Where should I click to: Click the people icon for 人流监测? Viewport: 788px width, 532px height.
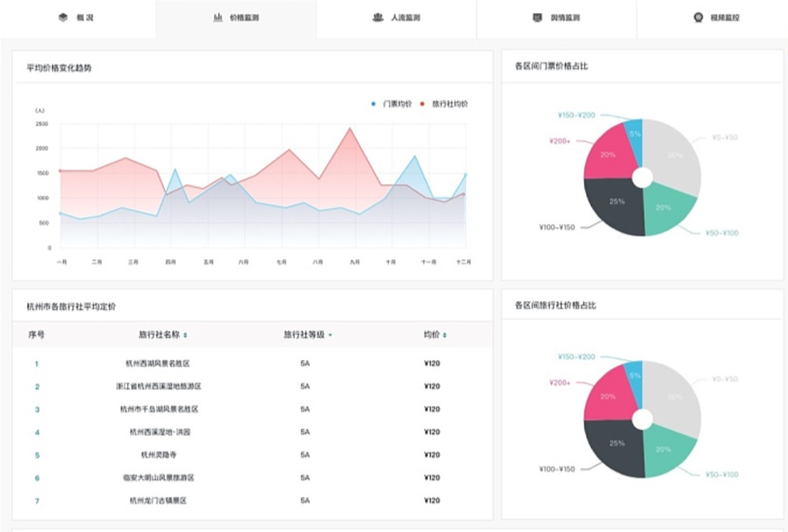tap(378, 18)
